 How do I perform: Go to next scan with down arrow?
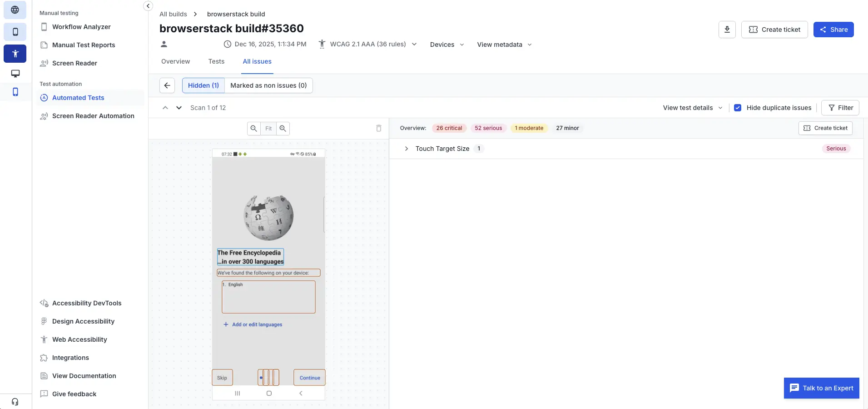(x=179, y=108)
